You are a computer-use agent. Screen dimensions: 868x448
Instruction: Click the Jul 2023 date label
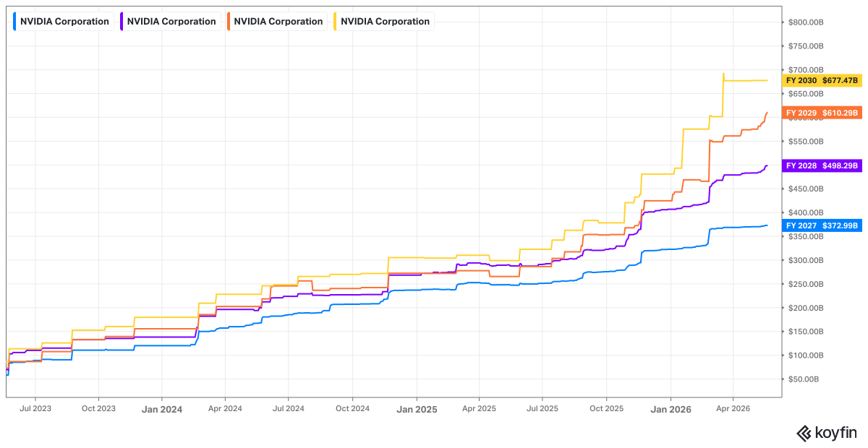[35, 408]
